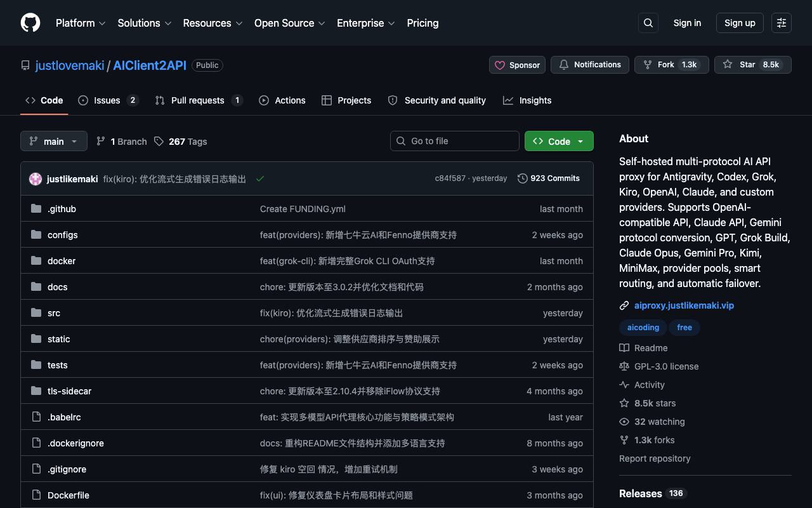This screenshot has width=812, height=508.
Task: Click the tls-sidecar folder icon
Action: click(36, 391)
